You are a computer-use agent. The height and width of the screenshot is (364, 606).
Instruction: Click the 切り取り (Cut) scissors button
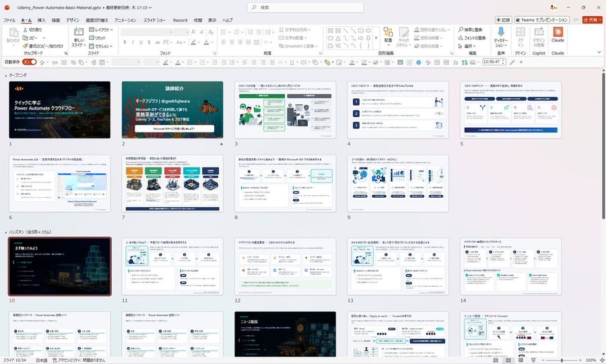coord(32,30)
